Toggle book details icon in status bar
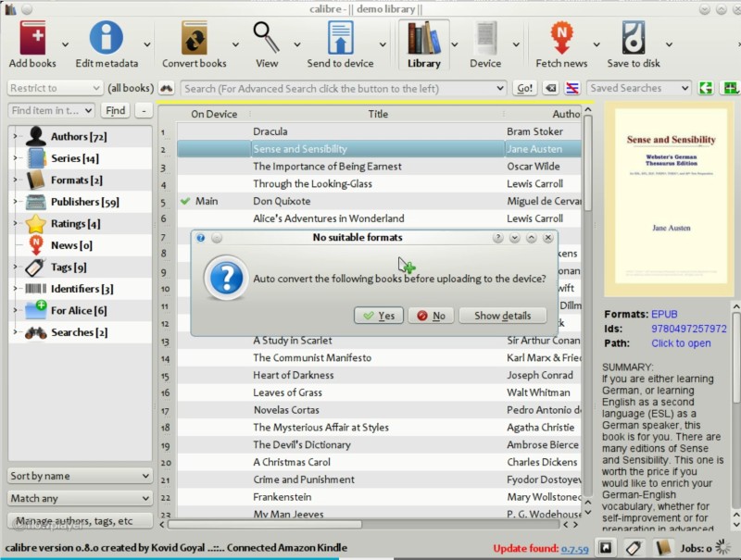The image size is (741, 560). tap(662, 548)
